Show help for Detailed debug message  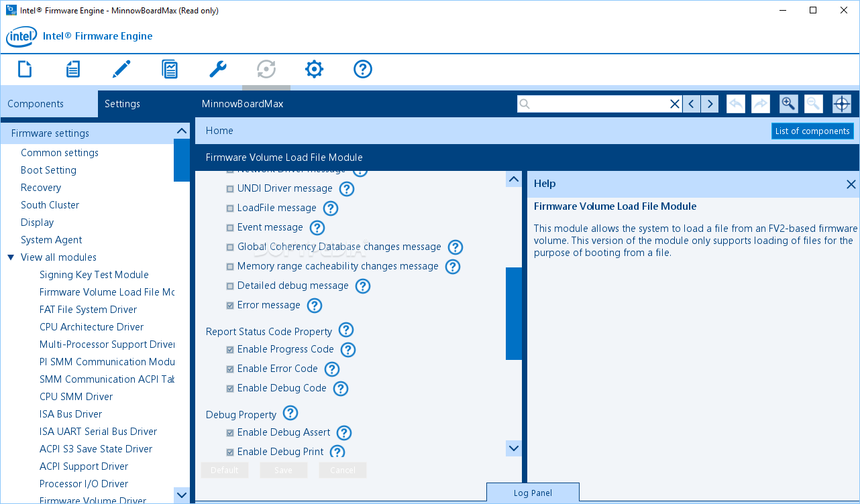pos(363,286)
